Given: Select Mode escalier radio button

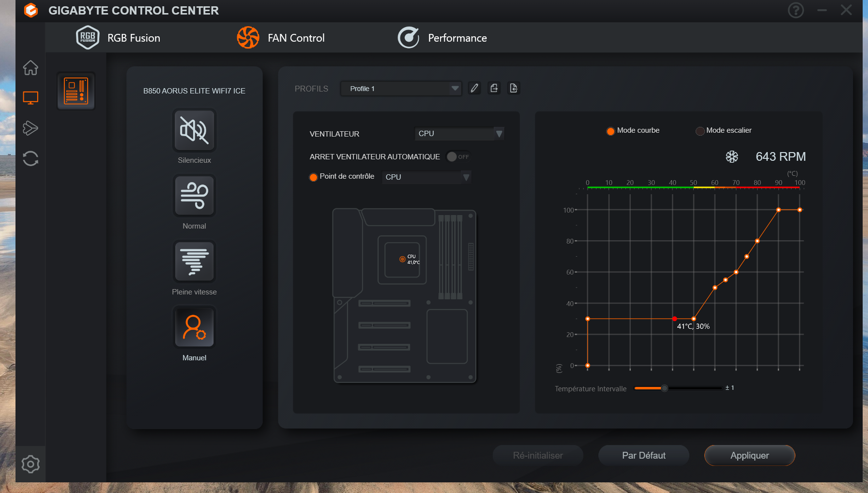Looking at the screenshot, I should coord(700,131).
